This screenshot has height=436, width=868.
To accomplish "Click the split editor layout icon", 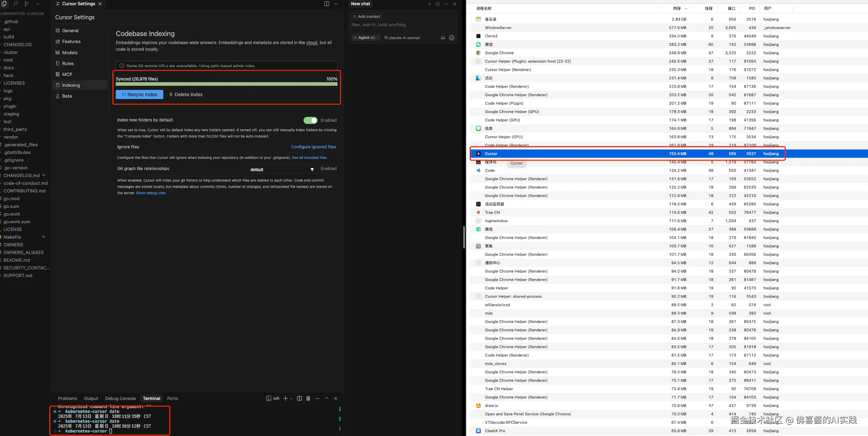I will coord(327,4).
